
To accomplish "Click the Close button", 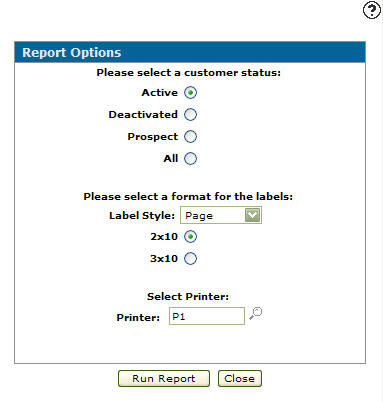I will tap(240, 379).
